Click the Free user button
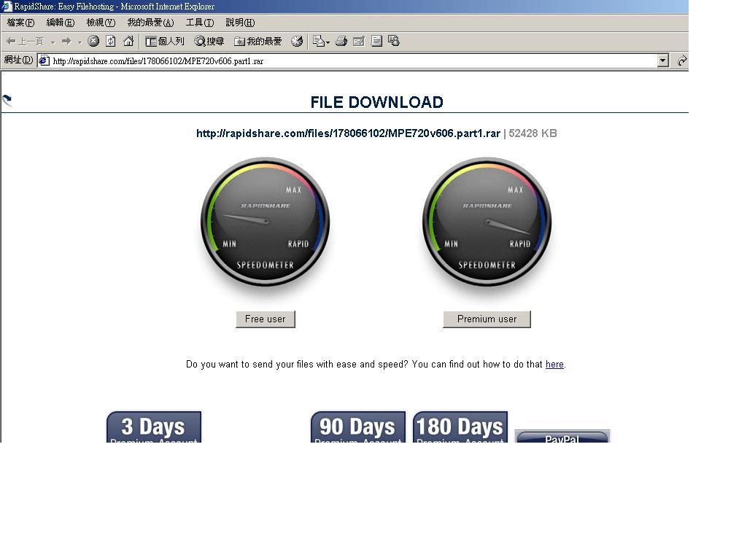The width and height of the screenshot is (747, 560). coord(266,319)
